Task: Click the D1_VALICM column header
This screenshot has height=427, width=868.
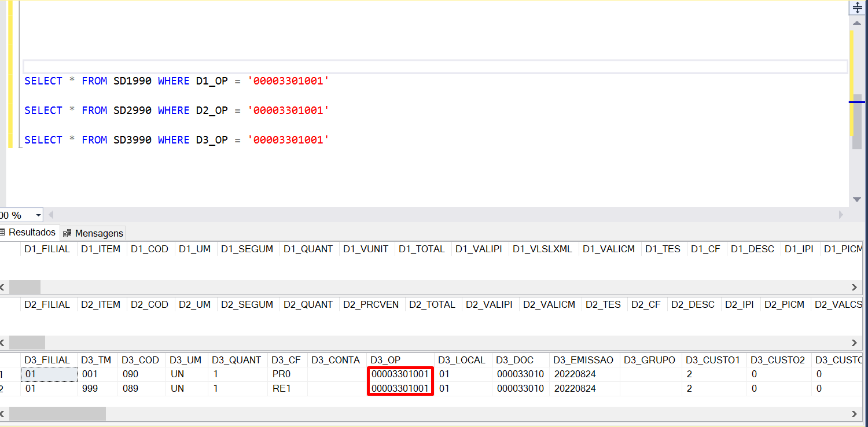Action: point(609,249)
